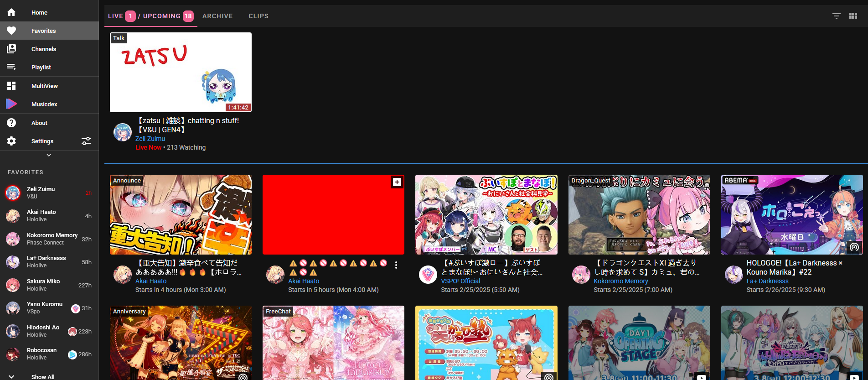This screenshot has height=380, width=868.
Task: Open Kokoromo Memory link under Dragon Quest stream
Action: tap(620, 281)
